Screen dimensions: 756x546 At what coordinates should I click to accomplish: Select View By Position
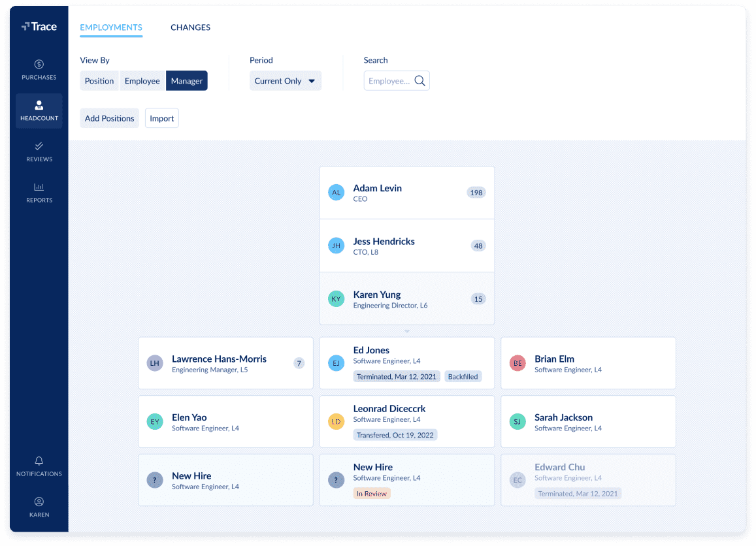tap(99, 81)
